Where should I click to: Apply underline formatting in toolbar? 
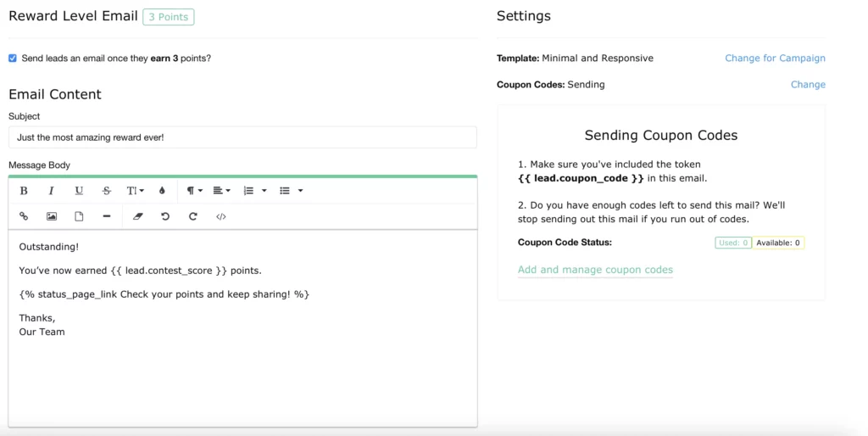click(x=79, y=191)
